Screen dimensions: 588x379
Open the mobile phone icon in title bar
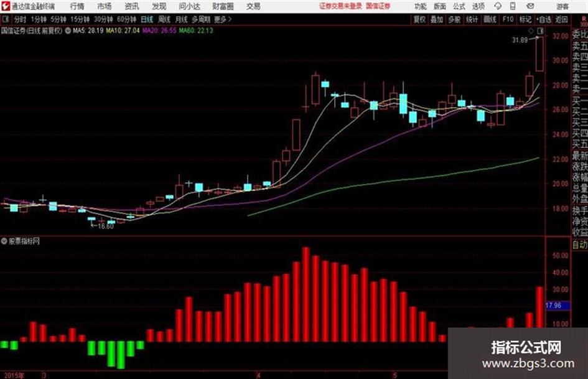[x=513, y=6]
